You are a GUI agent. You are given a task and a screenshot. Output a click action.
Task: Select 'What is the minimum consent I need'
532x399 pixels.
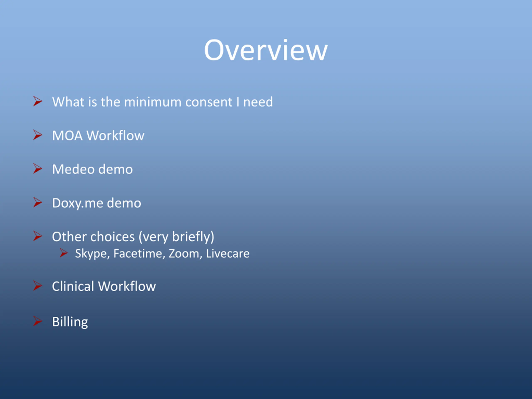point(163,102)
